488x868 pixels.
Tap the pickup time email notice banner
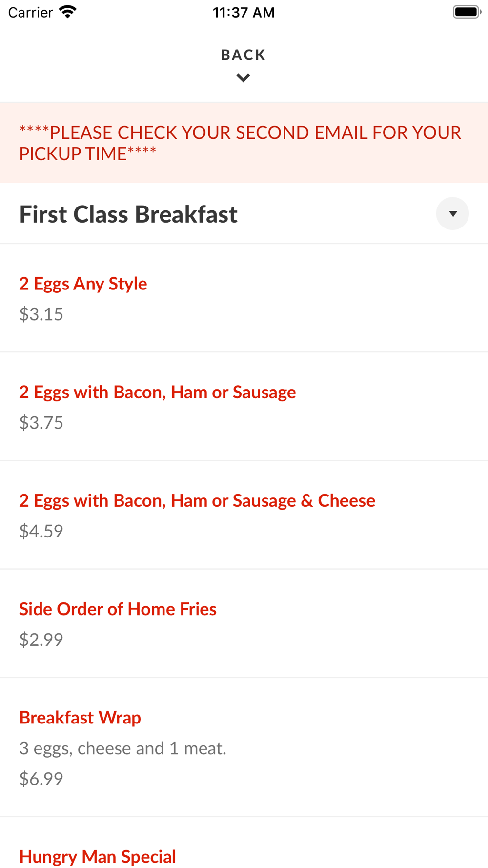(x=240, y=143)
